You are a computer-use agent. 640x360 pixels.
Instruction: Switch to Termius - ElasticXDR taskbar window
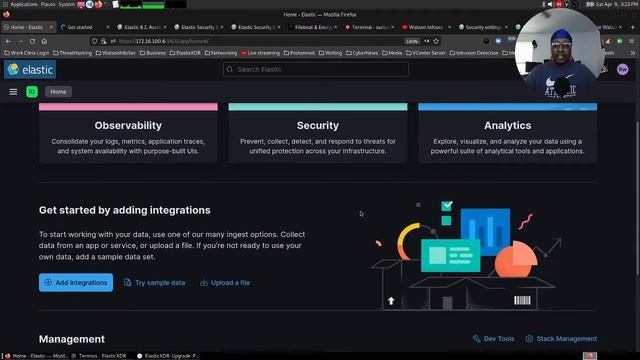pos(99,356)
